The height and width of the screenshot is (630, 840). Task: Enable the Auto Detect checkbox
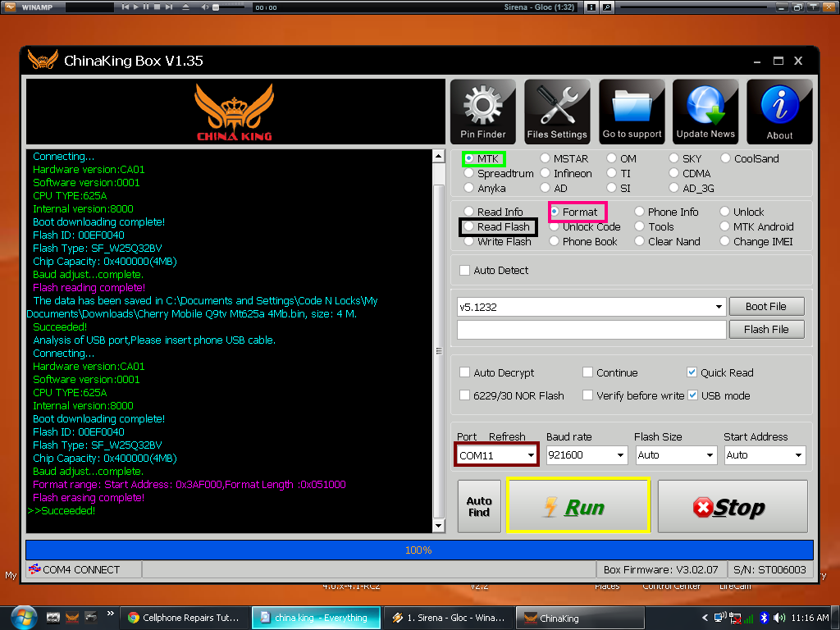pos(464,271)
